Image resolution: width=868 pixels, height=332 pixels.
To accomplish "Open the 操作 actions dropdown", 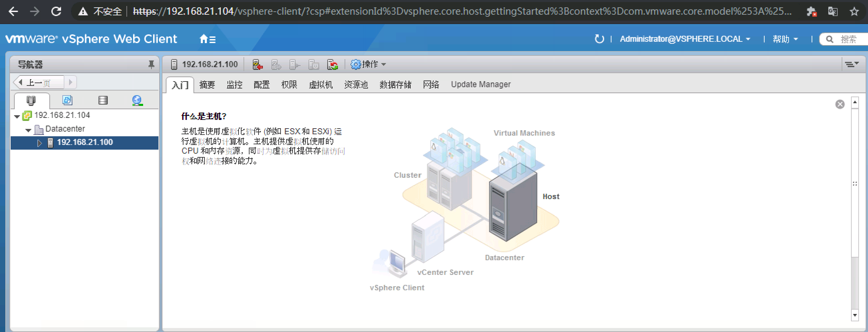I will [368, 64].
